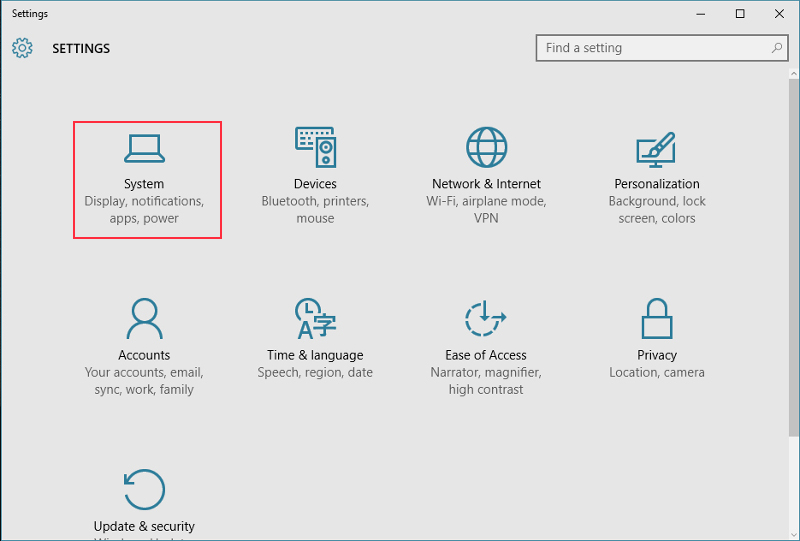This screenshot has width=800, height=541.
Task: Click the scrollbar up arrow
Action: click(x=794, y=74)
